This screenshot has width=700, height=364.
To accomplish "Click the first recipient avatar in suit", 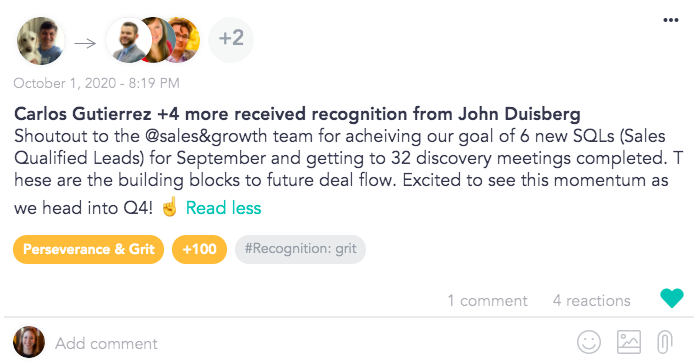I will (x=128, y=41).
